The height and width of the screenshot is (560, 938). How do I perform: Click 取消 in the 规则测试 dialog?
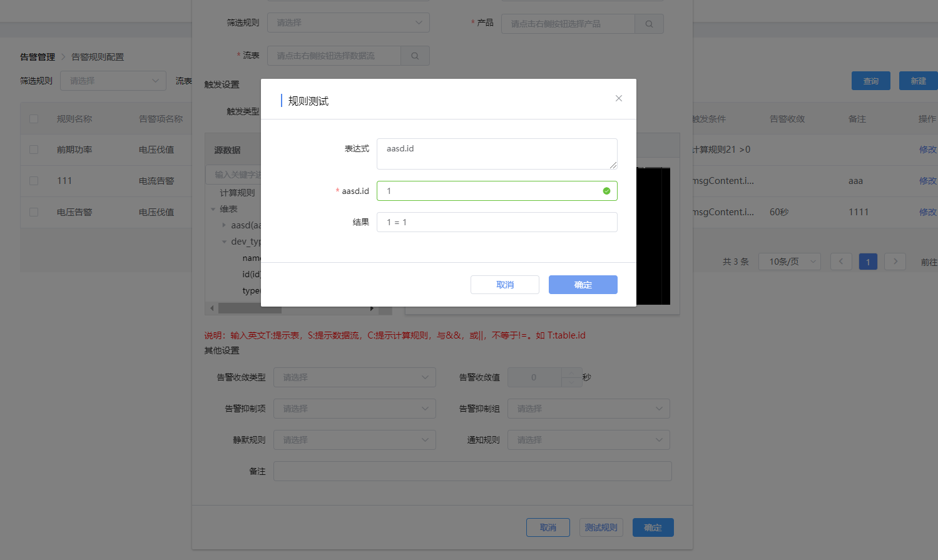(505, 285)
